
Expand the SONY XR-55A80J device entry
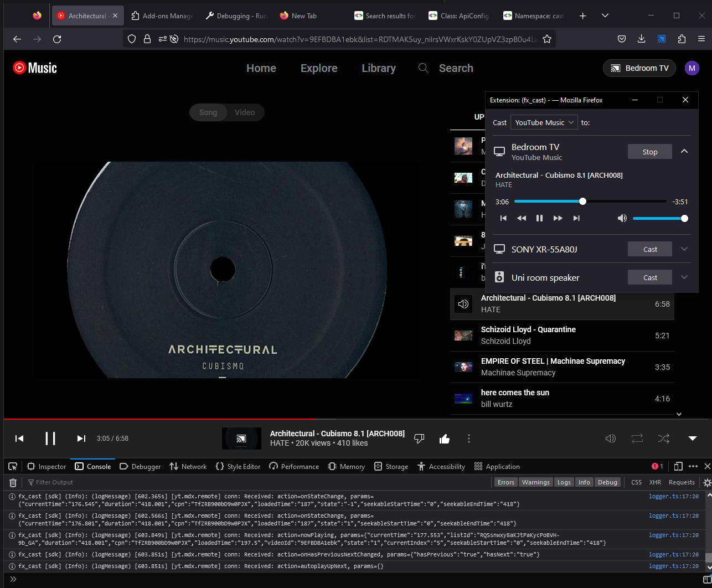coord(684,249)
